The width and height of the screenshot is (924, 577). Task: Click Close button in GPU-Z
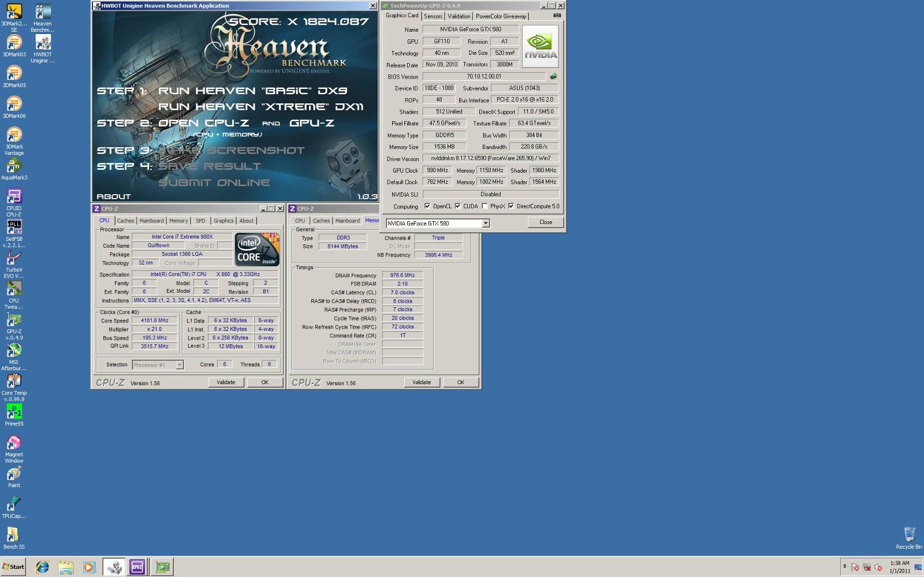point(546,222)
